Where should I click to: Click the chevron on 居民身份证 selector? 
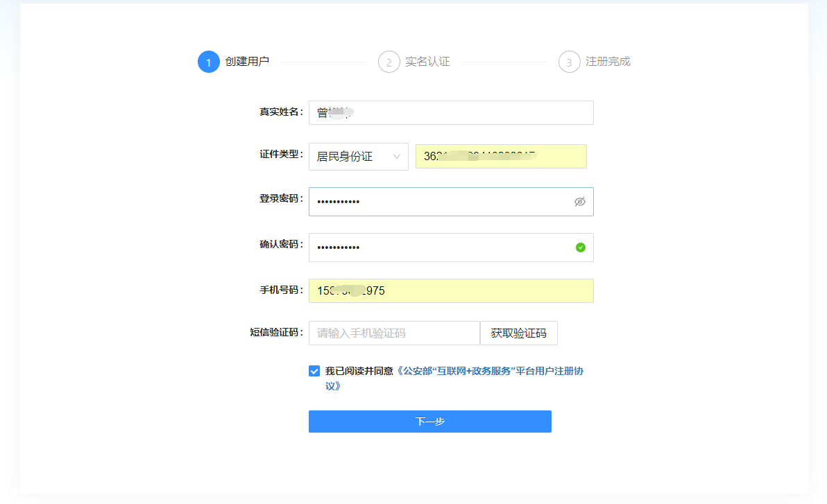(398, 157)
